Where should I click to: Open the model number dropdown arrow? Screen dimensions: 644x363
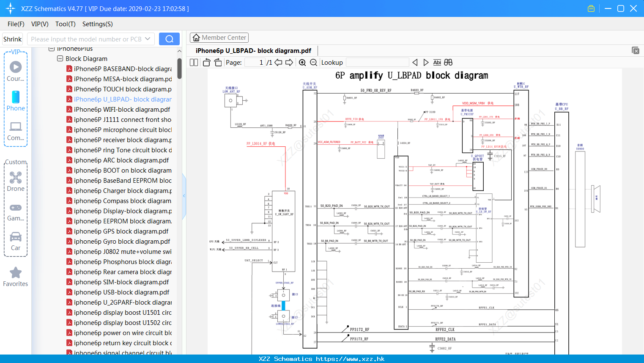tap(148, 39)
